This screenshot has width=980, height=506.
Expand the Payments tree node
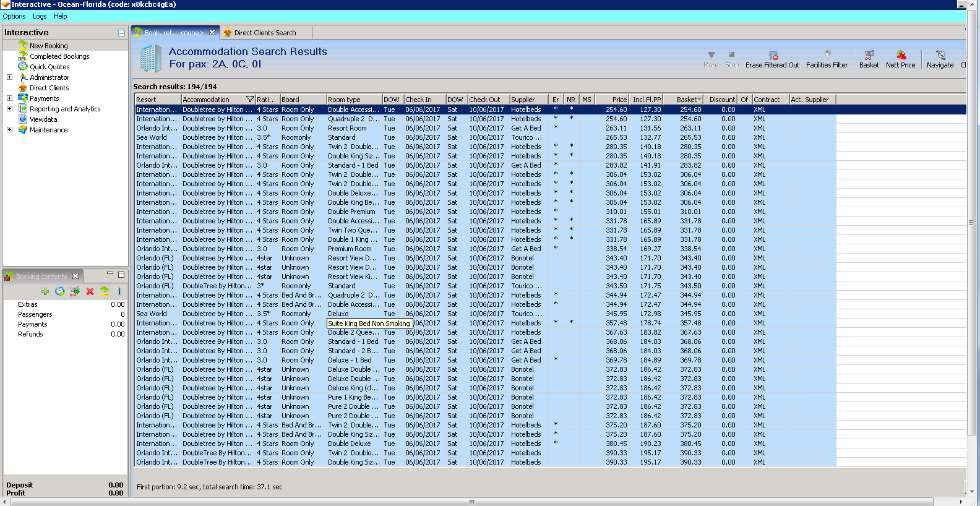point(9,98)
